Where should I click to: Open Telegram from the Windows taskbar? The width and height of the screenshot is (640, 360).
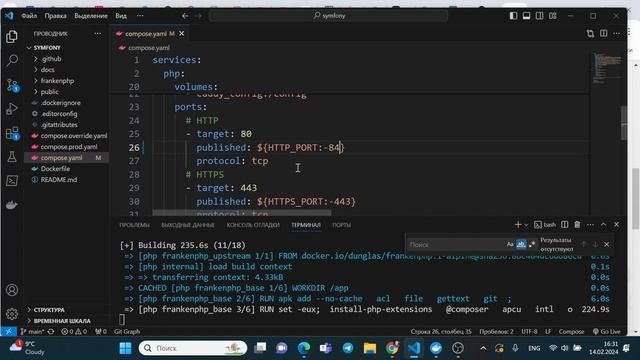pos(348,348)
